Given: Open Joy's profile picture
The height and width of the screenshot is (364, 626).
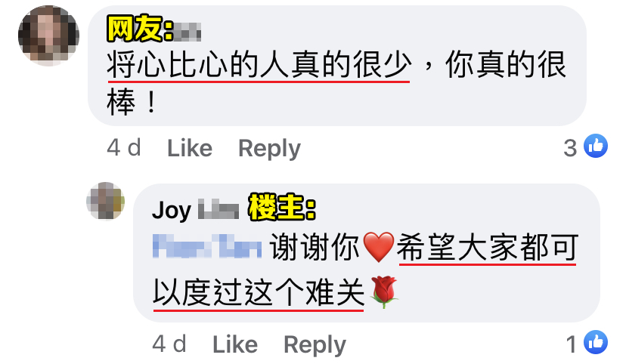Looking at the screenshot, I should pos(105,201).
